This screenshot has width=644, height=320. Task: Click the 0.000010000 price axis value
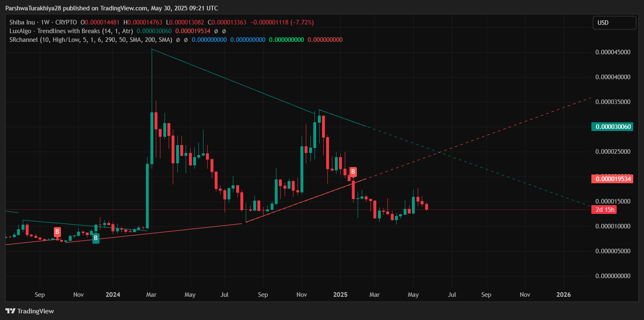coord(613,226)
